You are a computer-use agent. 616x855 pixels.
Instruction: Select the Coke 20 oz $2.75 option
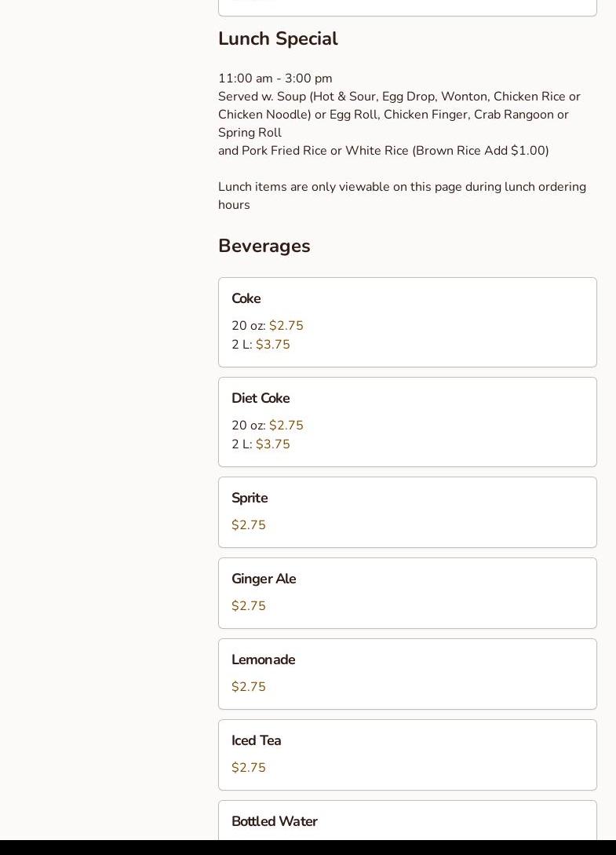click(x=268, y=326)
